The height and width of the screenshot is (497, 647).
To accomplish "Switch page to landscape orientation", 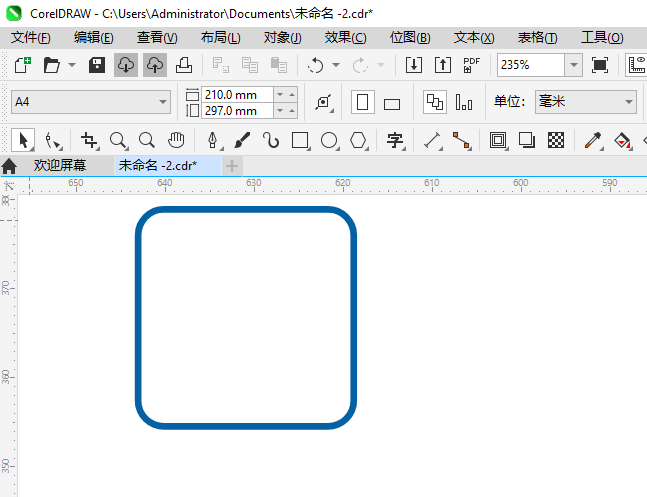I will pyautogui.click(x=392, y=103).
